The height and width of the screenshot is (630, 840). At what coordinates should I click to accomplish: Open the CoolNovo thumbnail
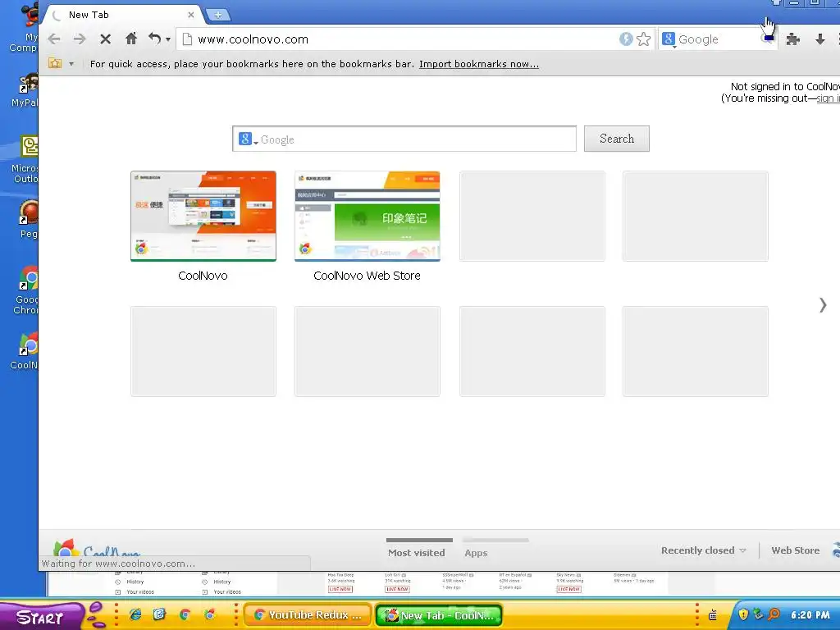203,216
